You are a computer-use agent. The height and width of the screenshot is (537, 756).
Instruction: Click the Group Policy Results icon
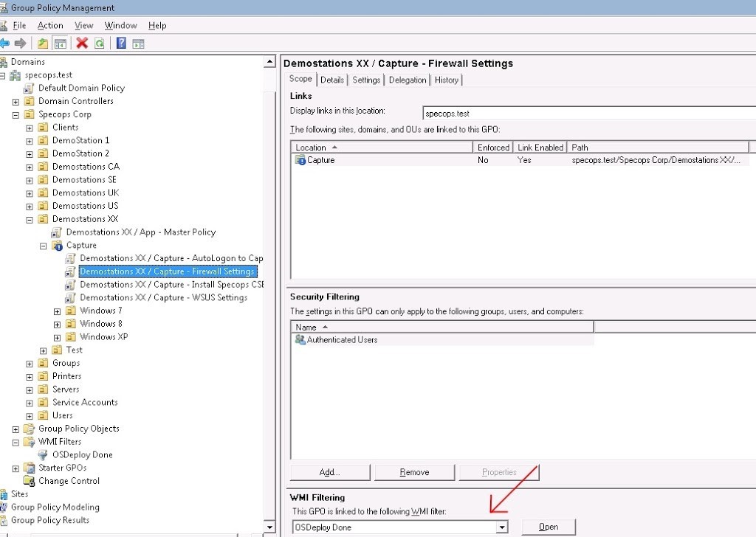point(4,520)
